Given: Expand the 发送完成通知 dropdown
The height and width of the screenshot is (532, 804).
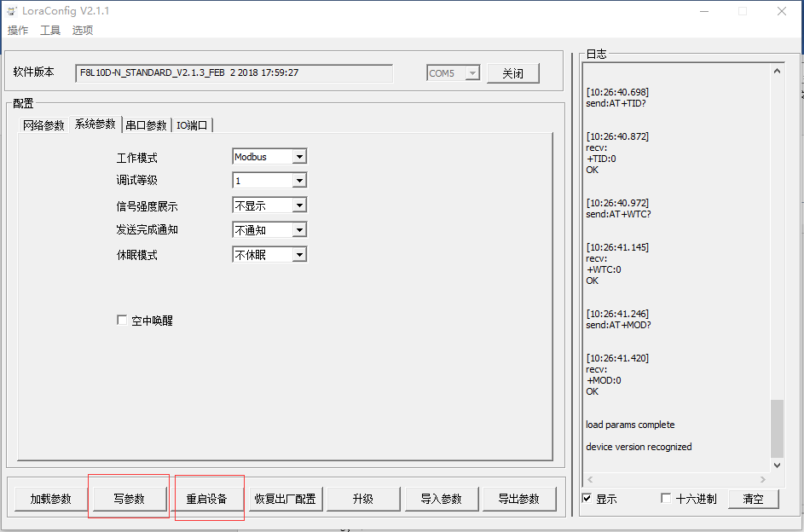Looking at the screenshot, I should (299, 229).
